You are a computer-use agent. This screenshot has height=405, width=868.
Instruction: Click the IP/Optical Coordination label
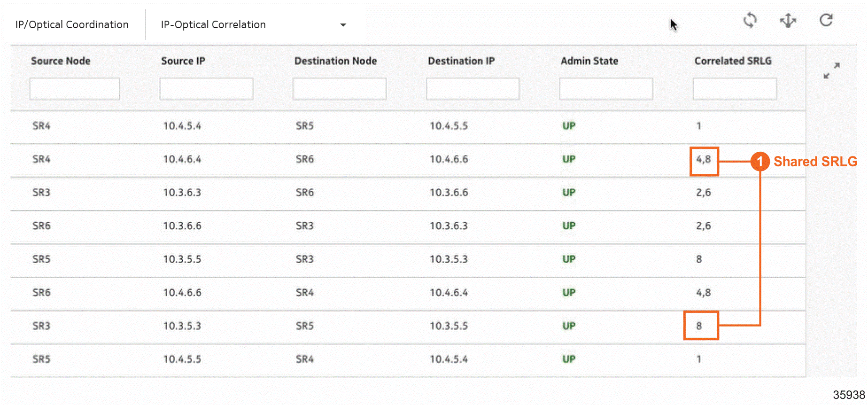(x=72, y=25)
